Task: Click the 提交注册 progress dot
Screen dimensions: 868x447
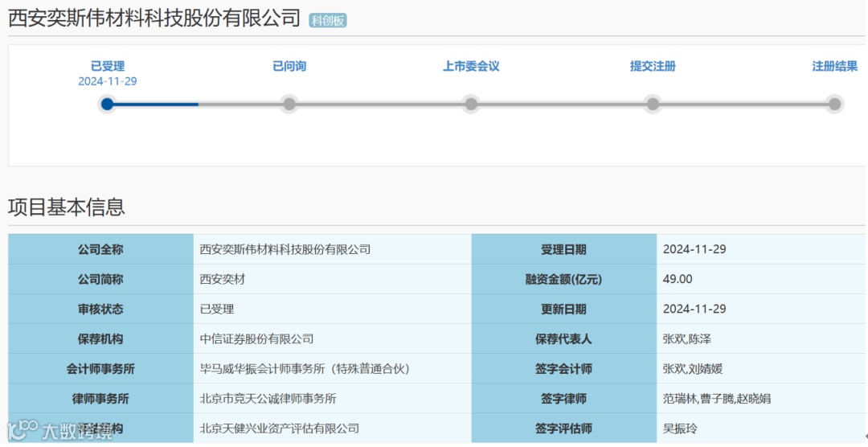Action: pyautogui.click(x=653, y=105)
